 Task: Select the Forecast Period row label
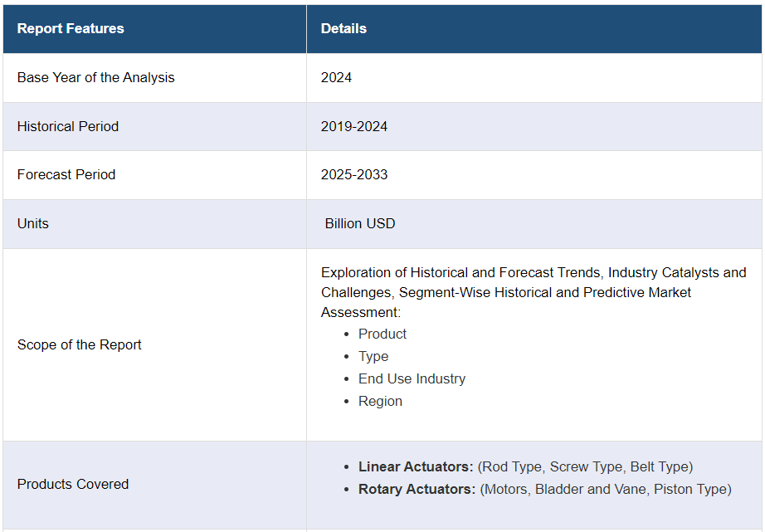coord(66,174)
